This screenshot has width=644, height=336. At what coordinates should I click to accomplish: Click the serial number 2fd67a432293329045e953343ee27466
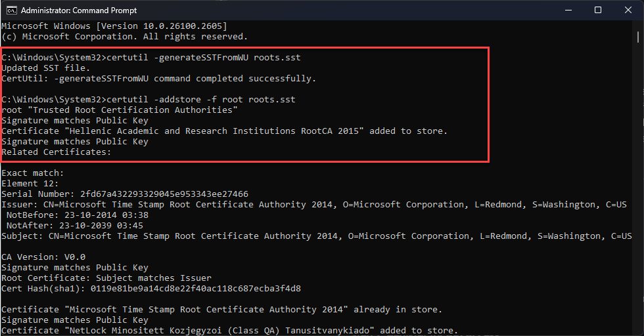164,194
